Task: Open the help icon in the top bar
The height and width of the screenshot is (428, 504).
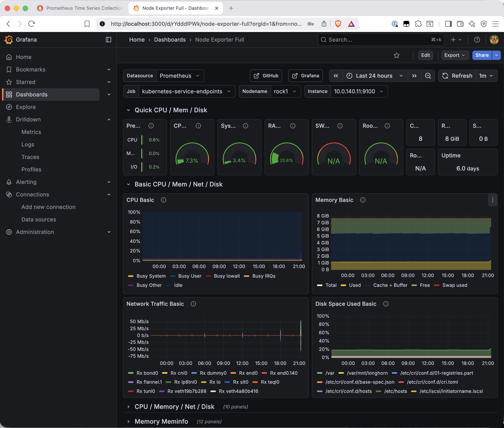Action: click(x=477, y=40)
